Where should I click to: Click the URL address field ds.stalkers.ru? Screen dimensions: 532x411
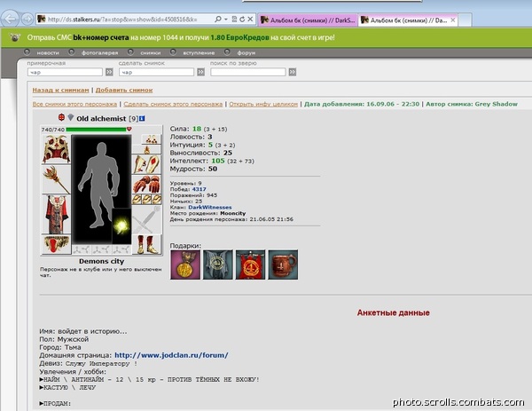tap(122, 20)
